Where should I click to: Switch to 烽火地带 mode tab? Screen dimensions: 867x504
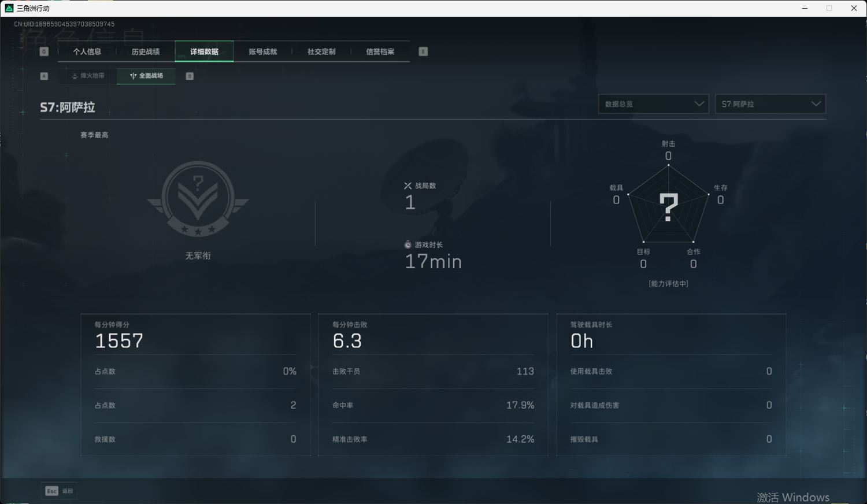[88, 76]
